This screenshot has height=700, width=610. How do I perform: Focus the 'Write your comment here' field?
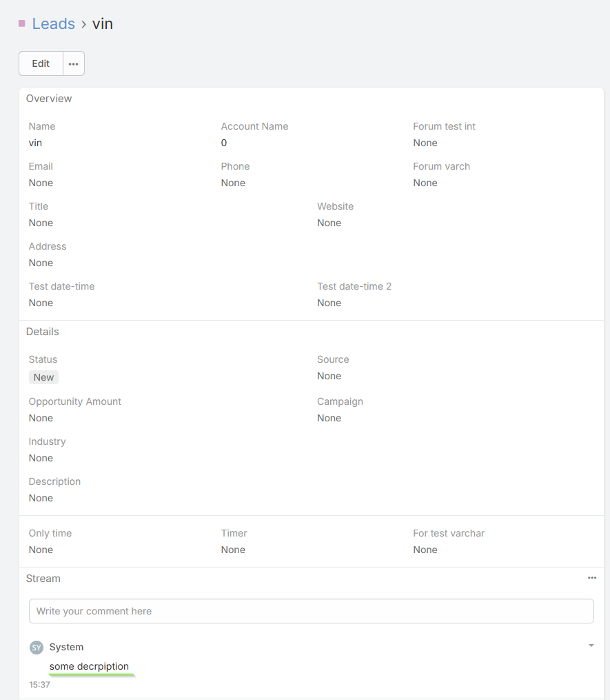coord(311,611)
